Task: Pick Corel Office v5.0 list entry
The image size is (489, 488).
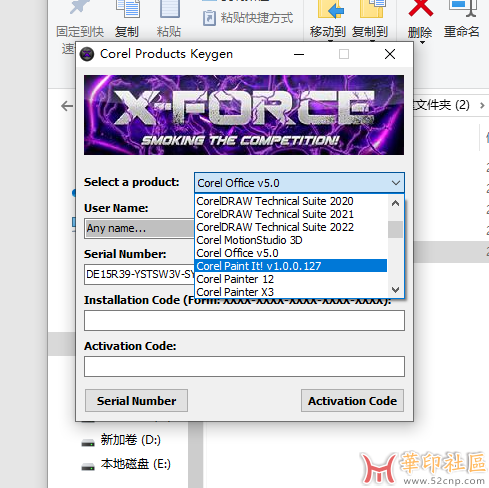Action: 291,253
